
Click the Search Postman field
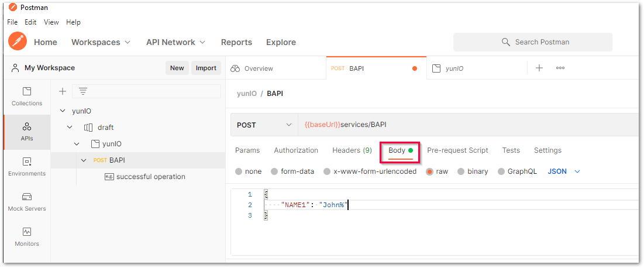[533, 42]
